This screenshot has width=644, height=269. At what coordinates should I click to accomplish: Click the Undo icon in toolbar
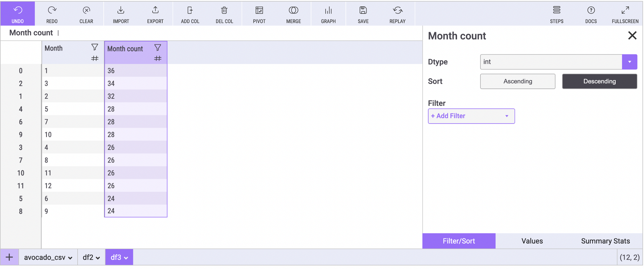pyautogui.click(x=18, y=11)
